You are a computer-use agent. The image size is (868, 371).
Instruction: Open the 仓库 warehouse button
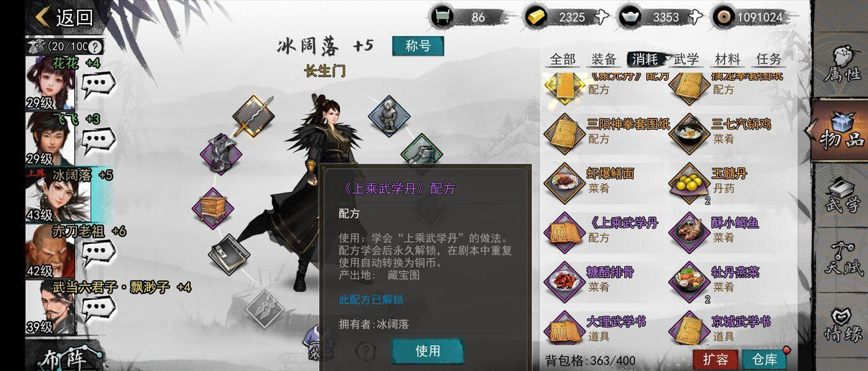point(764,360)
